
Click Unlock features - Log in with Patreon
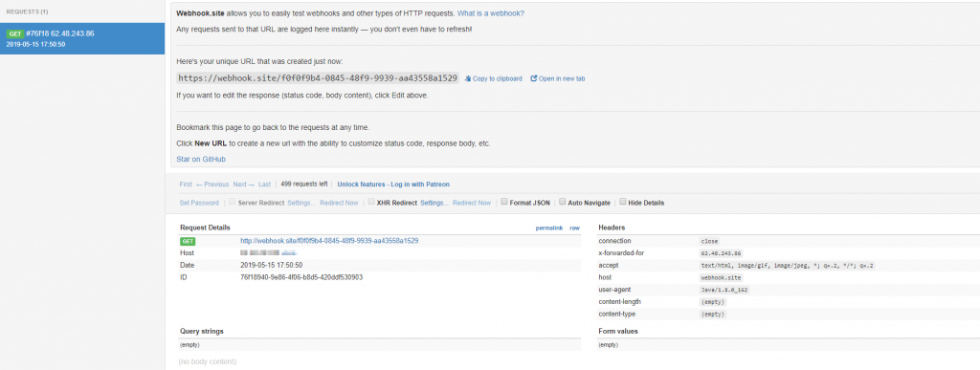pos(393,185)
